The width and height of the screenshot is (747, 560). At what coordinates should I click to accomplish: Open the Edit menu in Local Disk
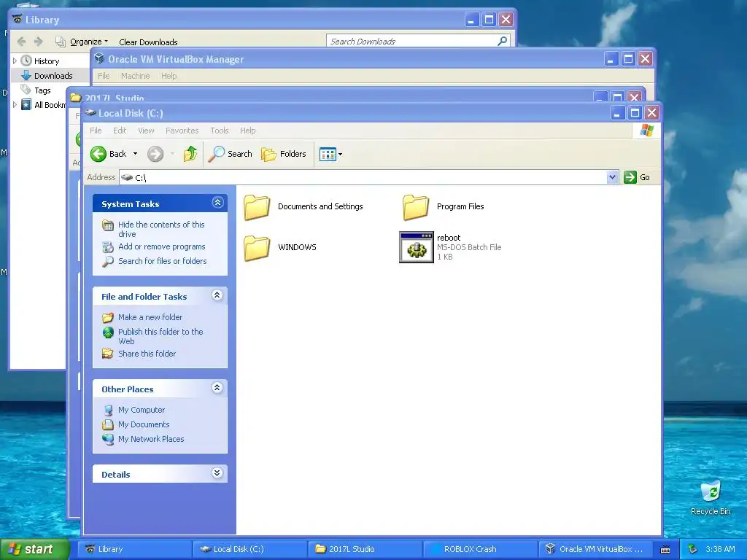pyautogui.click(x=120, y=131)
